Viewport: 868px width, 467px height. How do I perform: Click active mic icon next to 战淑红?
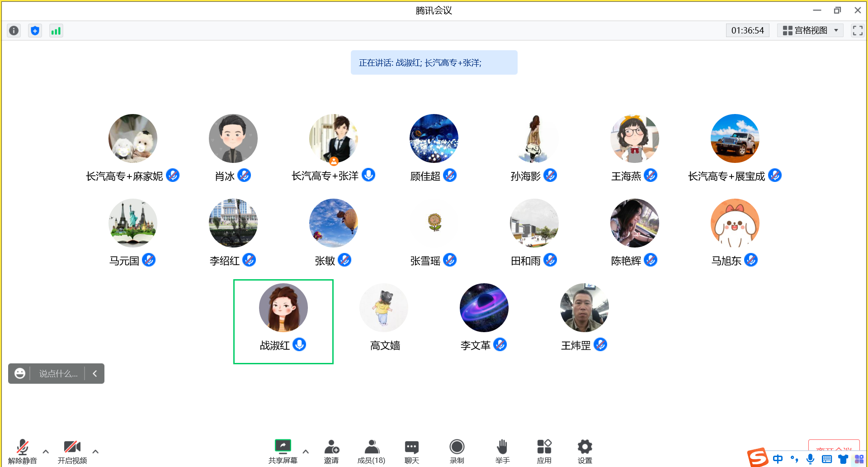[299, 344]
